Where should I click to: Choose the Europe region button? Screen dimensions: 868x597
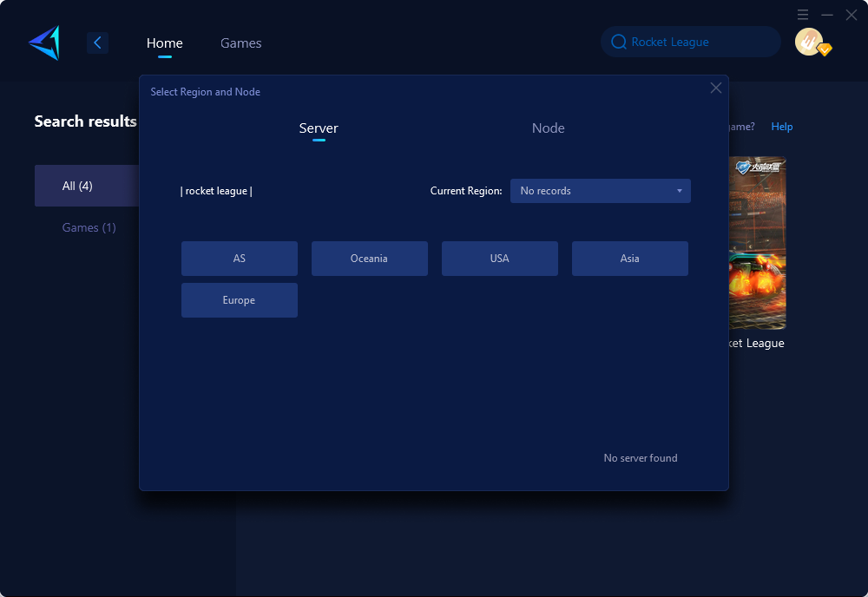[x=240, y=300]
